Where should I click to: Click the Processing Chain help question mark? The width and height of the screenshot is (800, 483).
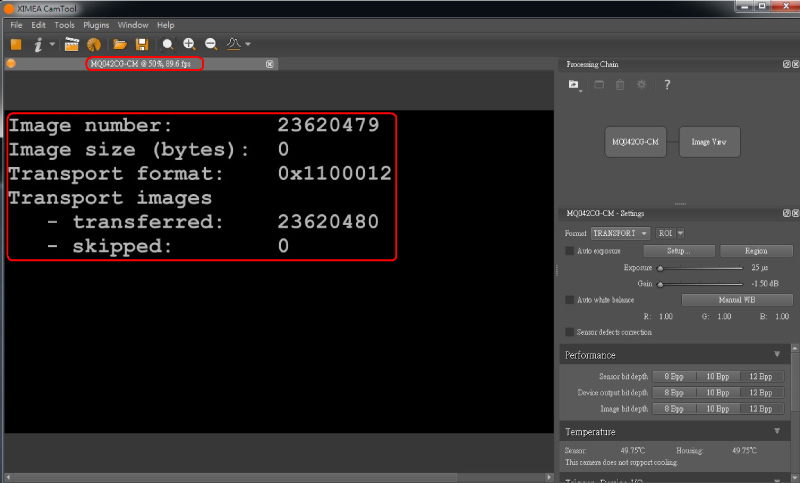point(667,85)
